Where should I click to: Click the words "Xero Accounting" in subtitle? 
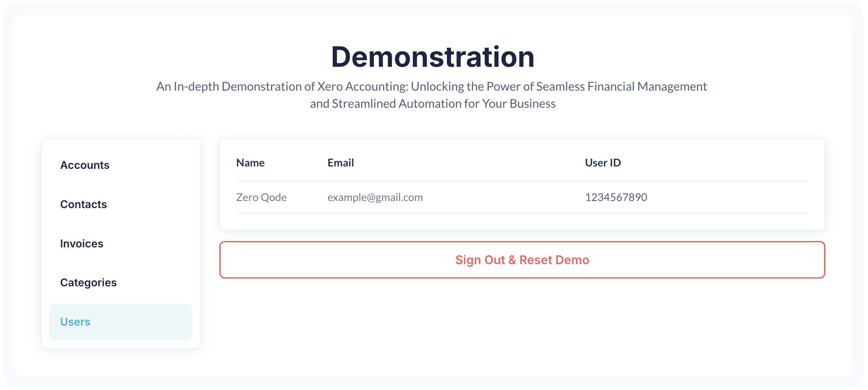(x=362, y=87)
